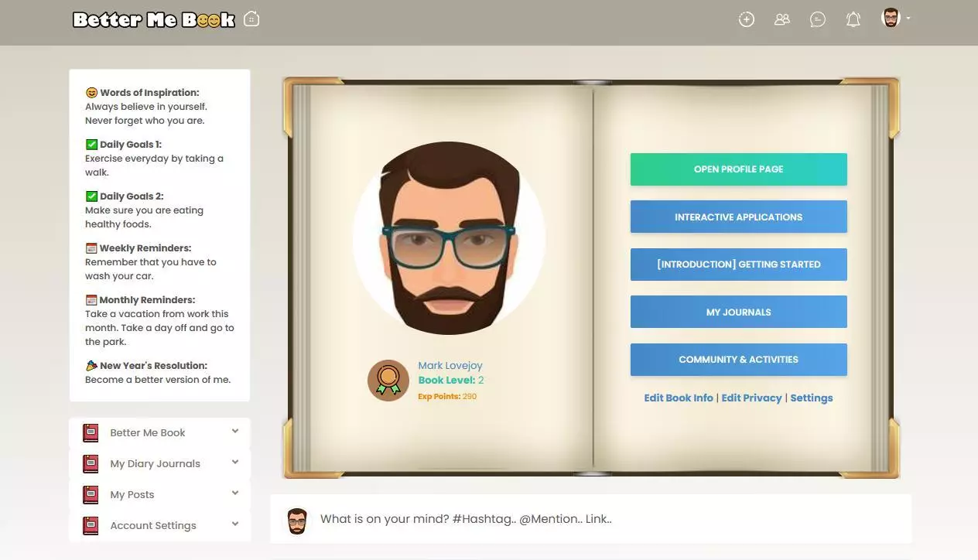Select My Diary Journals in the sidebar
Screen dimensions: 978x560
click(155, 463)
